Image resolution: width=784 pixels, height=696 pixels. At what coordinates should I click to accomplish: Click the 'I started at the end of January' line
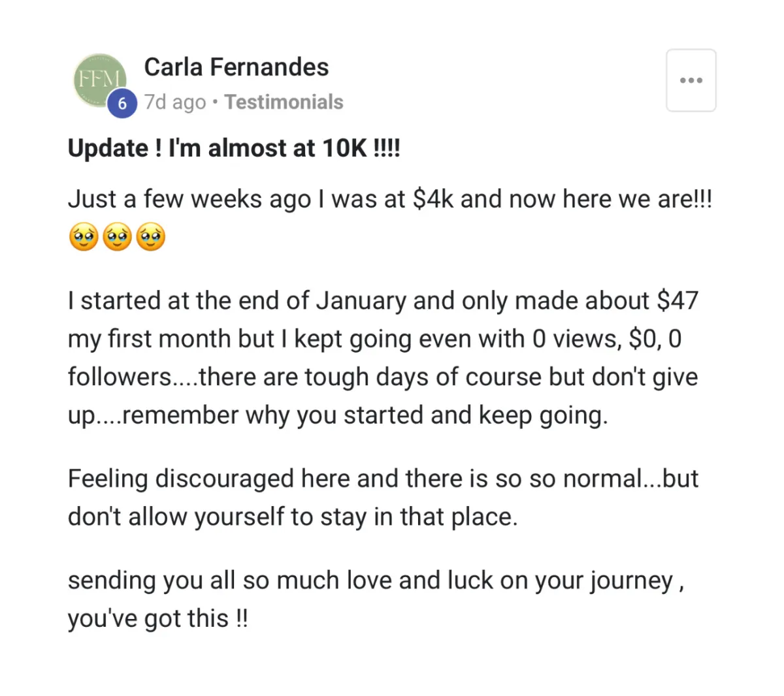[384, 301]
